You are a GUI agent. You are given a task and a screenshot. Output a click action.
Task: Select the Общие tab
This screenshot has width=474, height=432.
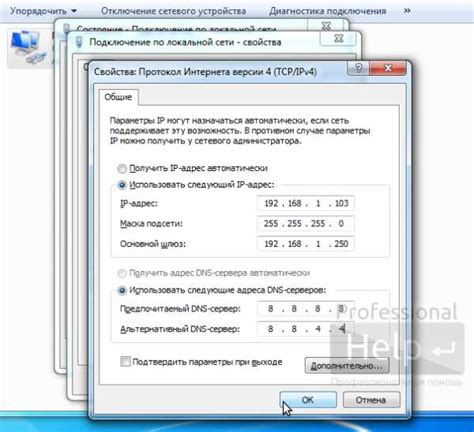pos(118,97)
